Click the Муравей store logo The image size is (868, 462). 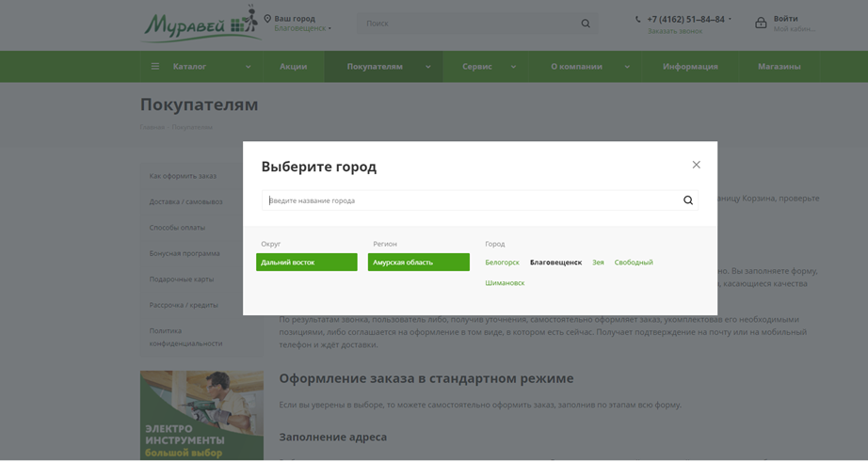[200, 24]
